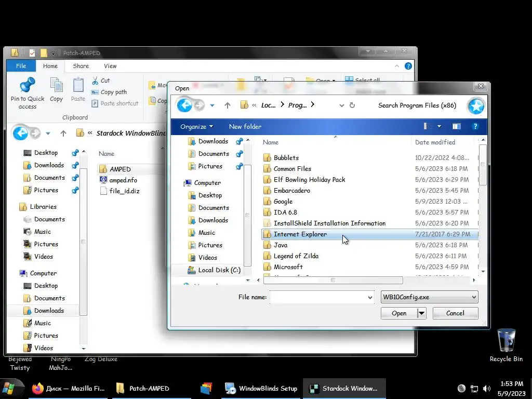The image size is (532, 399).
Task: Select file_id.diz file
Action: [x=120, y=191]
